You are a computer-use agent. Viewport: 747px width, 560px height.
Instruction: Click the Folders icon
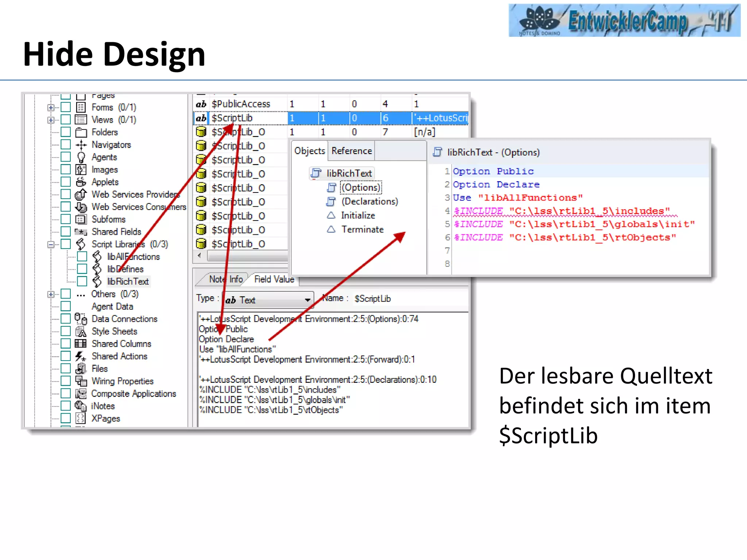[81, 132]
